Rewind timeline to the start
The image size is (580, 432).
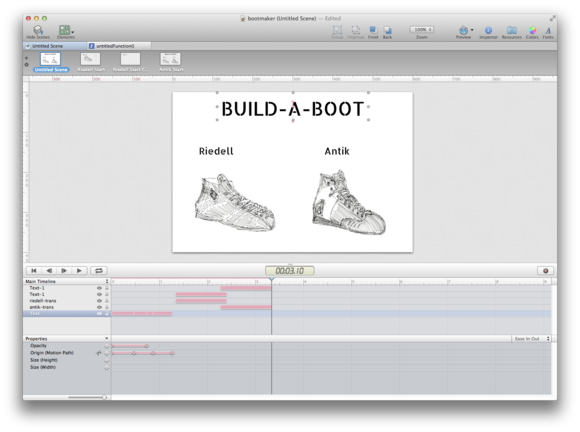[34, 271]
